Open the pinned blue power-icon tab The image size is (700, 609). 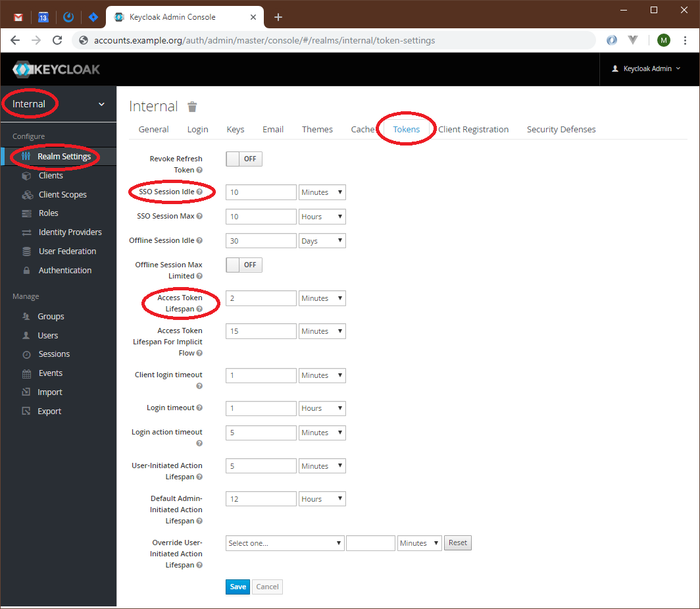coord(68,17)
